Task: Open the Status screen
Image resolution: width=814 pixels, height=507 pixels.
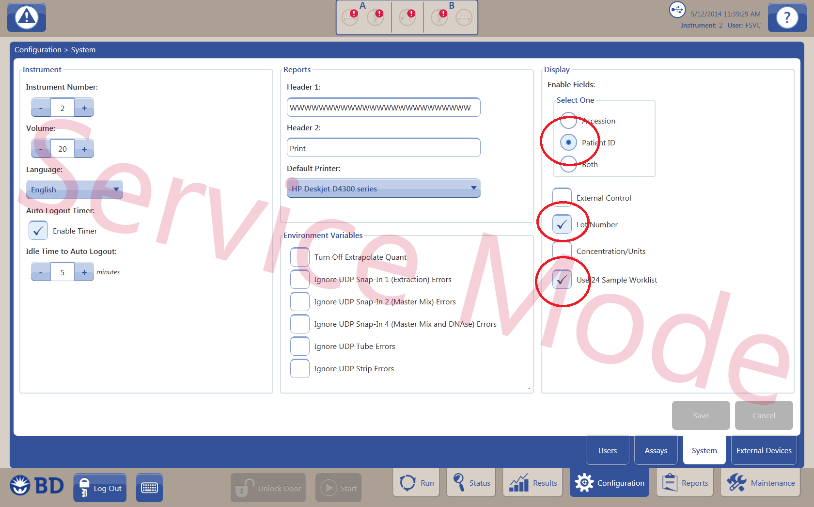Action: (x=470, y=483)
